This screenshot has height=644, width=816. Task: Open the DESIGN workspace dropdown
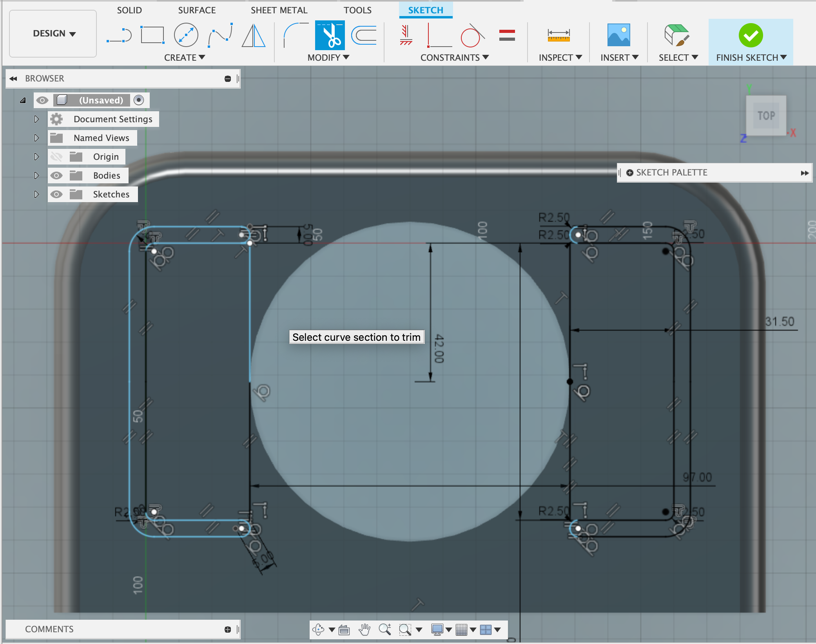click(x=54, y=34)
